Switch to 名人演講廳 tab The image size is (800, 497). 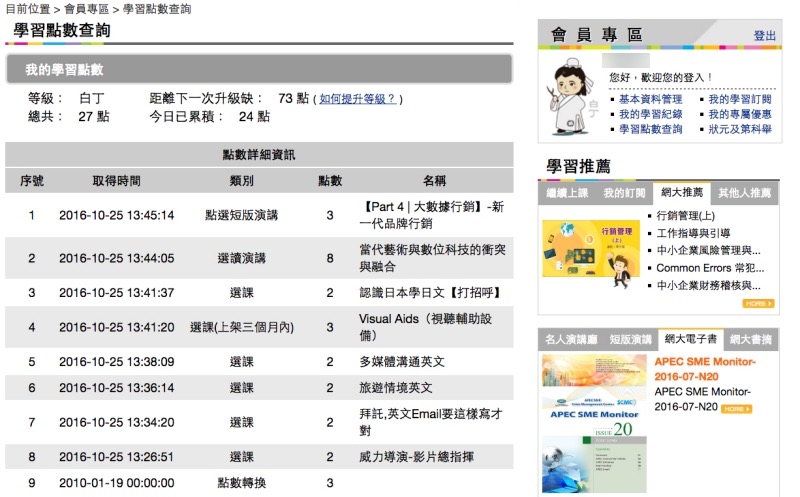coord(570,340)
